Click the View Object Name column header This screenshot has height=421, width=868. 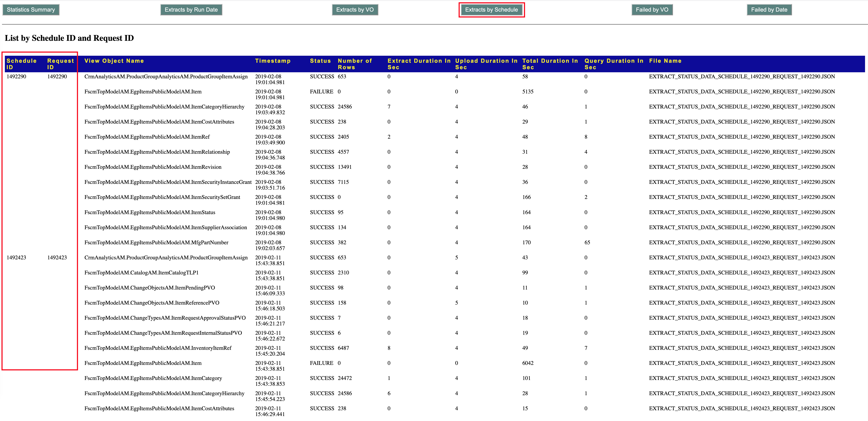114,61
